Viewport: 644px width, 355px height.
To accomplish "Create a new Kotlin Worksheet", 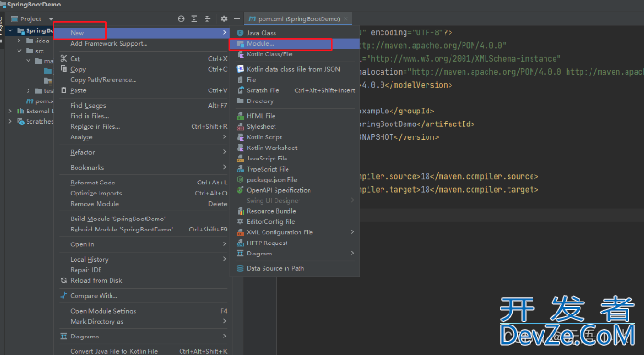I will coord(296,148).
